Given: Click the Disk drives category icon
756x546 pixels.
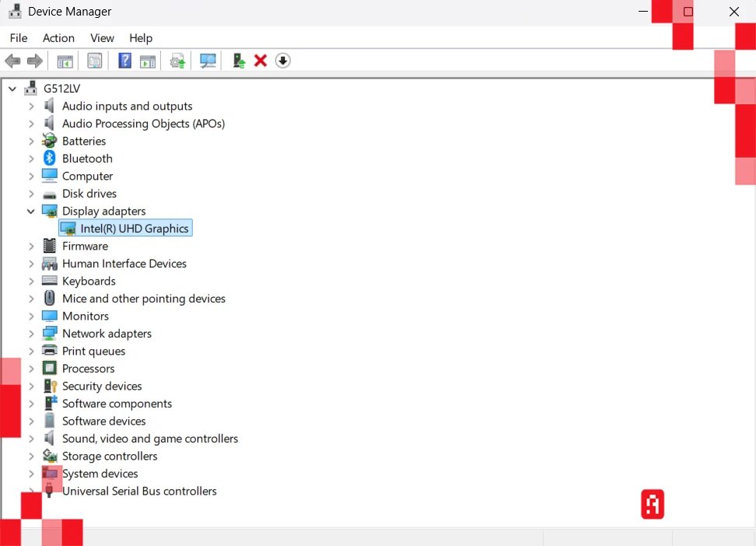Looking at the screenshot, I should (x=49, y=194).
